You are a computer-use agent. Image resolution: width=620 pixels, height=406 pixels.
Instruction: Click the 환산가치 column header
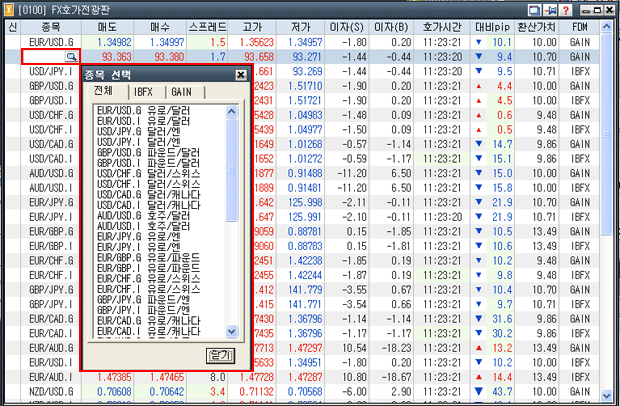click(536, 27)
